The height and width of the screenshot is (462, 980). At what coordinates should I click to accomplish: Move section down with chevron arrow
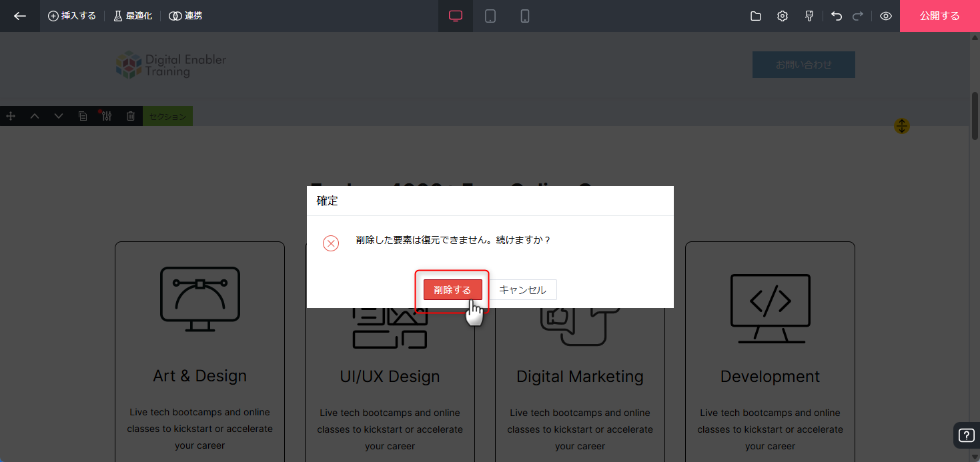click(59, 116)
